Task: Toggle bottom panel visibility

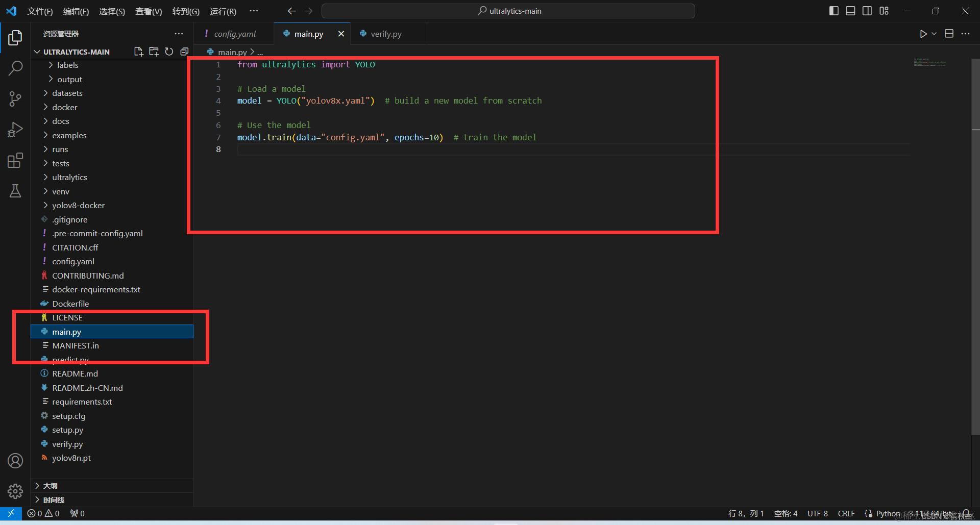Action: point(850,11)
